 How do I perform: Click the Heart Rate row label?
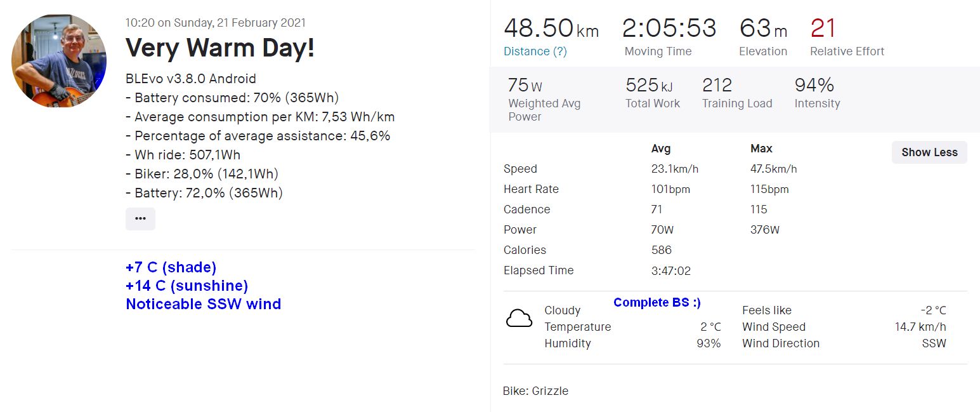click(531, 189)
